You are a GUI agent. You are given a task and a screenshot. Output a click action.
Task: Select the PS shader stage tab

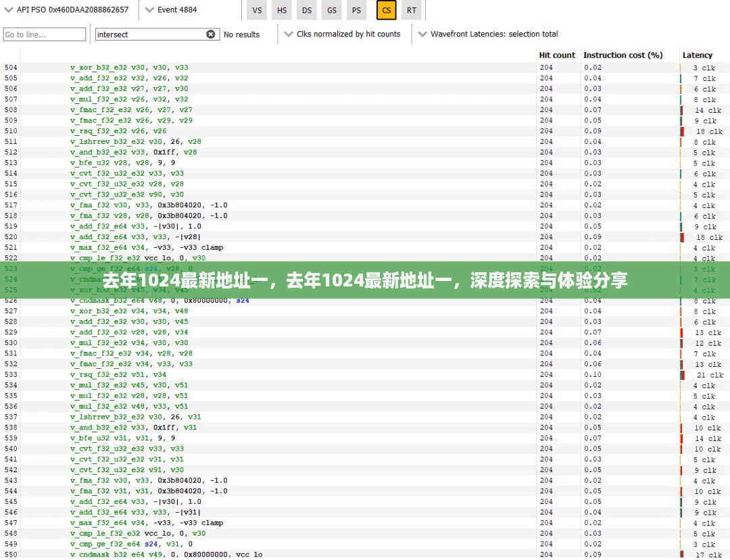[x=356, y=10]
